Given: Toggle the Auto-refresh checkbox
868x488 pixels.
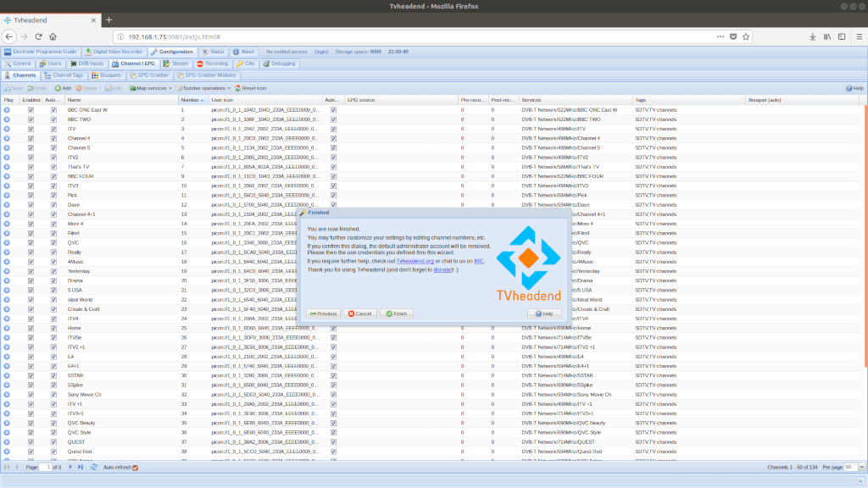Looking at the screenshot, I should pyautogui.click(x=135, y=468).
